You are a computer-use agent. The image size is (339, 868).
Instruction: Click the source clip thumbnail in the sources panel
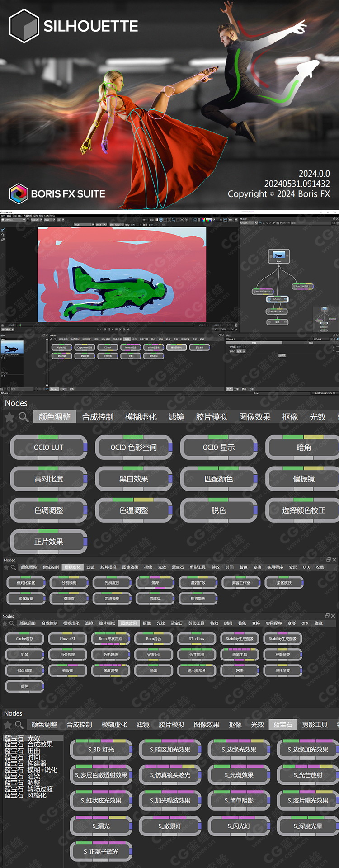tap(12, 347)
